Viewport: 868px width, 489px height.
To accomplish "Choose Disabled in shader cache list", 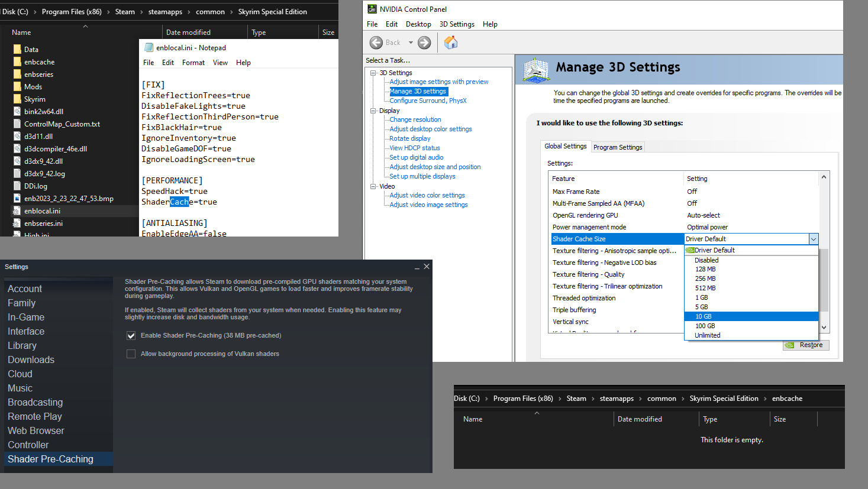I will click(751, 260).
